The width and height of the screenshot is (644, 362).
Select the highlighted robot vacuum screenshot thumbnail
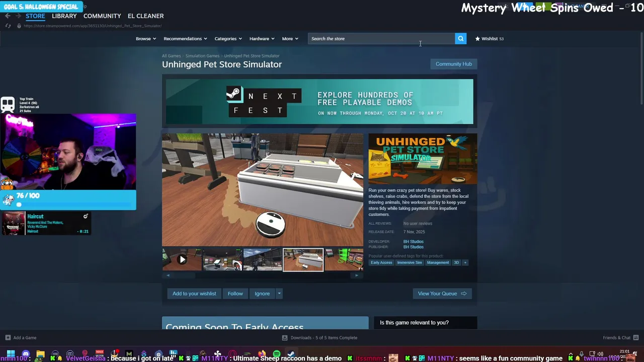point(303,259)
